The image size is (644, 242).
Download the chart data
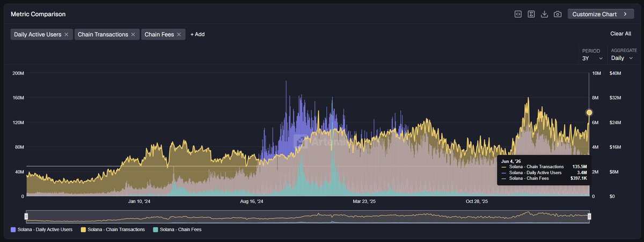[544, 14]
